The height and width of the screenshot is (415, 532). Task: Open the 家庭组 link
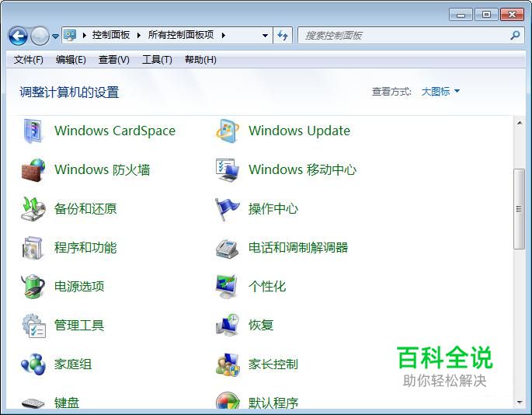pos(73,364)
